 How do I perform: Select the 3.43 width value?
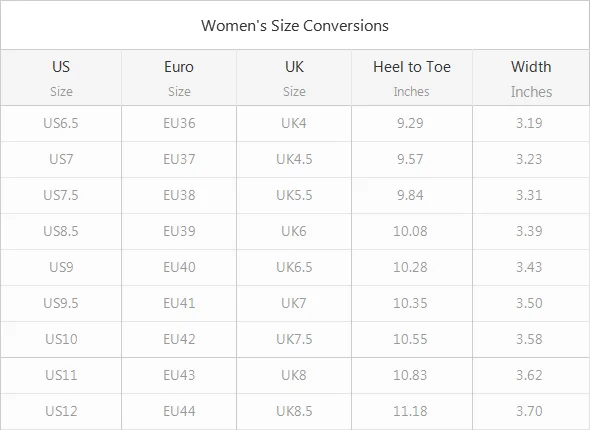tap(529, 267)
